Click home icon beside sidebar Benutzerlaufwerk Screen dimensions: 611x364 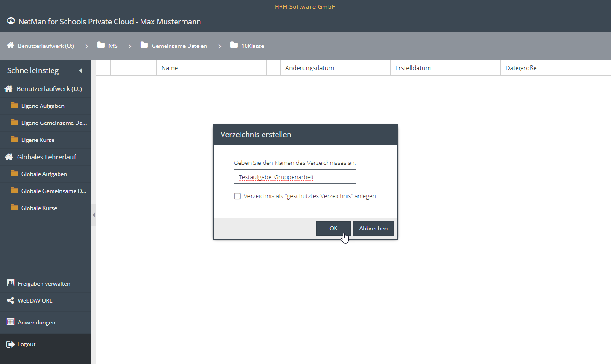(x=8, y=89)
